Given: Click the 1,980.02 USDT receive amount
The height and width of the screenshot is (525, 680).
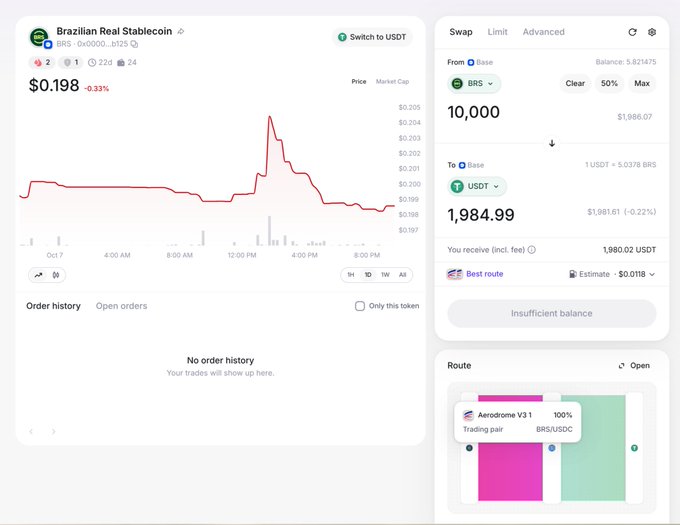Looking at the screenshot, I should [x=629, y=250].
